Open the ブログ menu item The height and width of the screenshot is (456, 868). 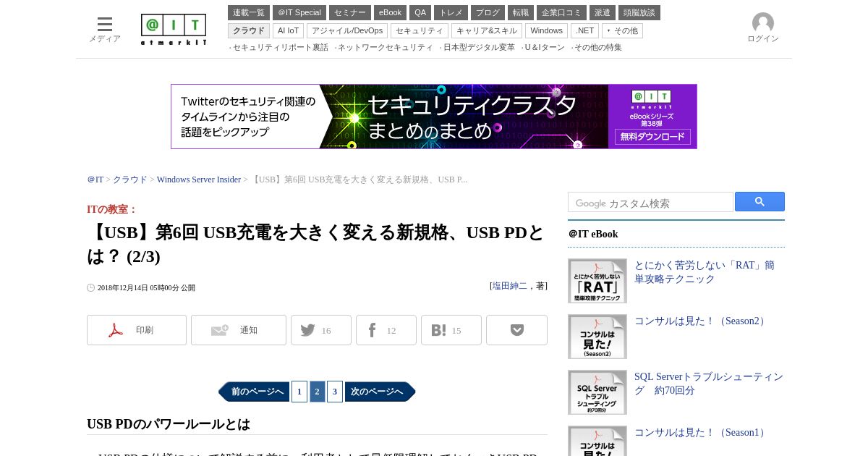(488, 12)
